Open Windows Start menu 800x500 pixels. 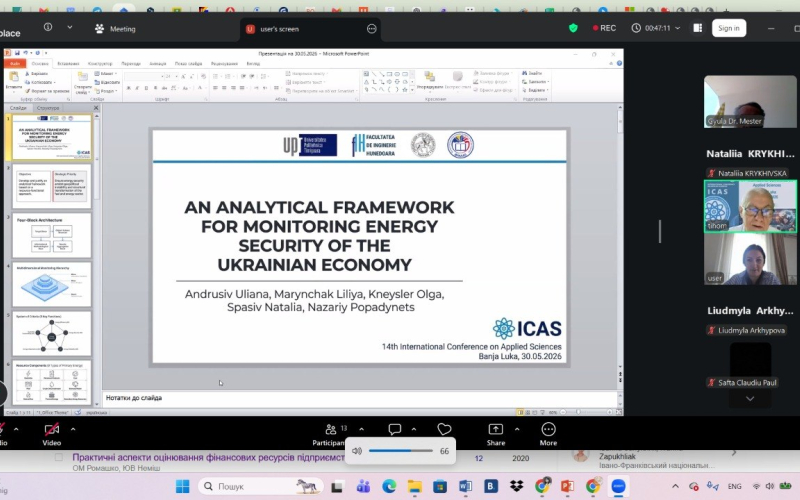tap(182, 486)
